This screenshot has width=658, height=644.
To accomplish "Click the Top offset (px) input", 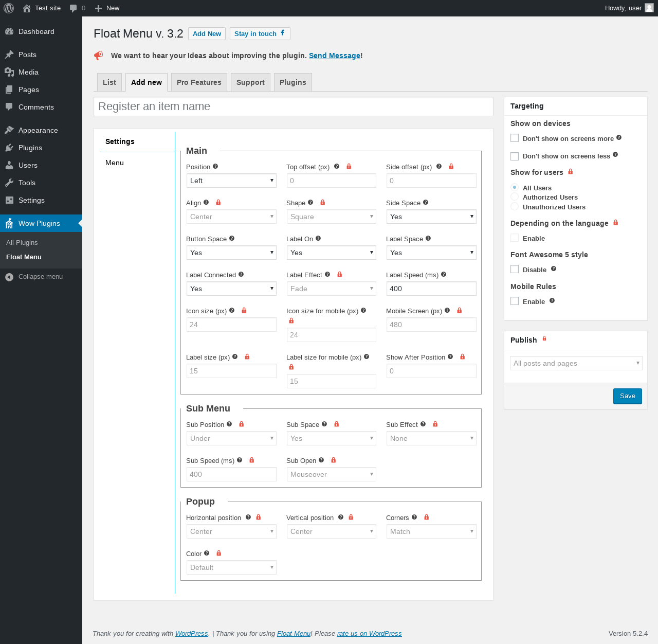I will 332,181.
